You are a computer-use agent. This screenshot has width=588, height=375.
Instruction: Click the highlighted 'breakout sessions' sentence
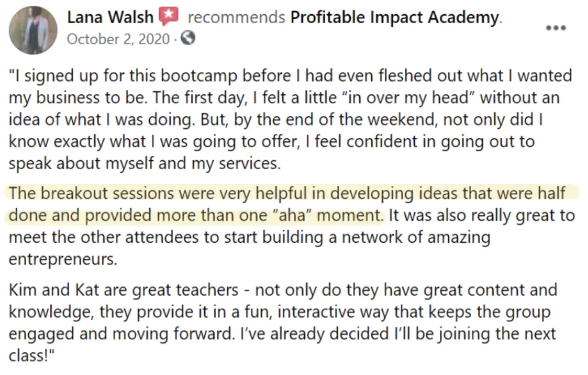coord(288,204)
